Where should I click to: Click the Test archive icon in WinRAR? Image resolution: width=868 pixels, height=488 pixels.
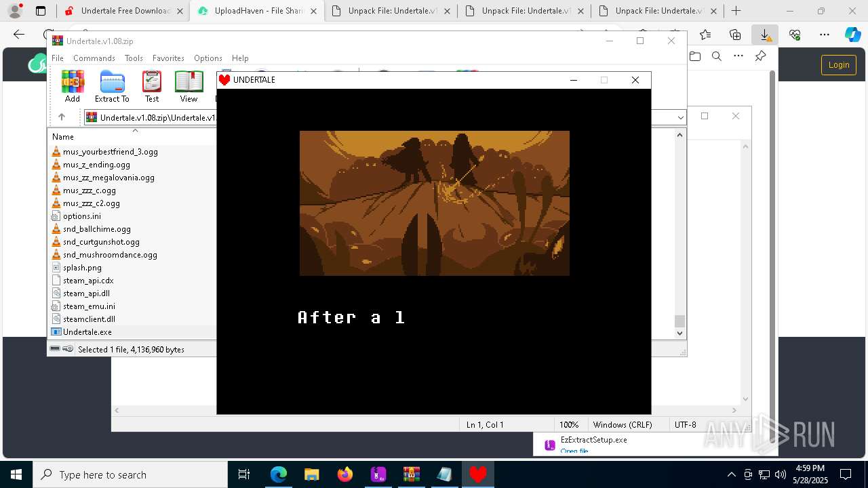pos(152,86)
